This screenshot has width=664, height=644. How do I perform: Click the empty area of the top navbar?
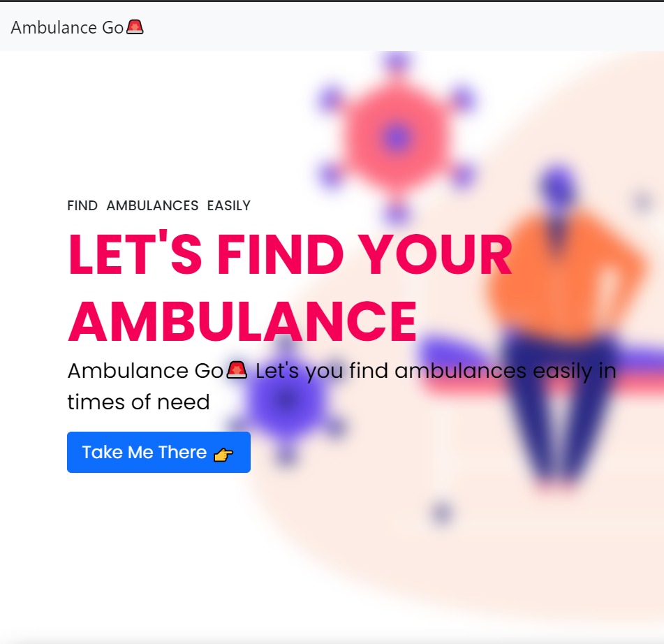click(x=402, y=27)
